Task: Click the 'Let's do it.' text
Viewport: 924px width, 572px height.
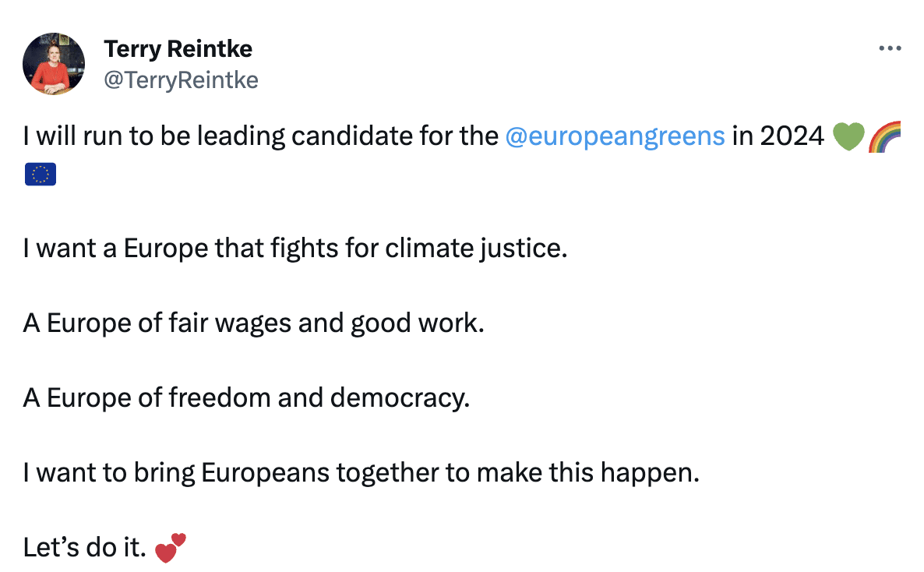Action: point(85,548)
